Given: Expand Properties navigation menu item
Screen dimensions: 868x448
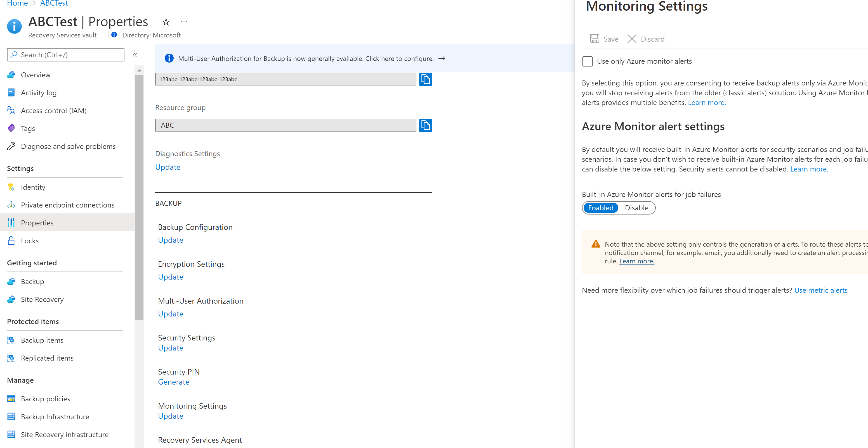Looking at the screenshot, I should [x=37, y=222].
